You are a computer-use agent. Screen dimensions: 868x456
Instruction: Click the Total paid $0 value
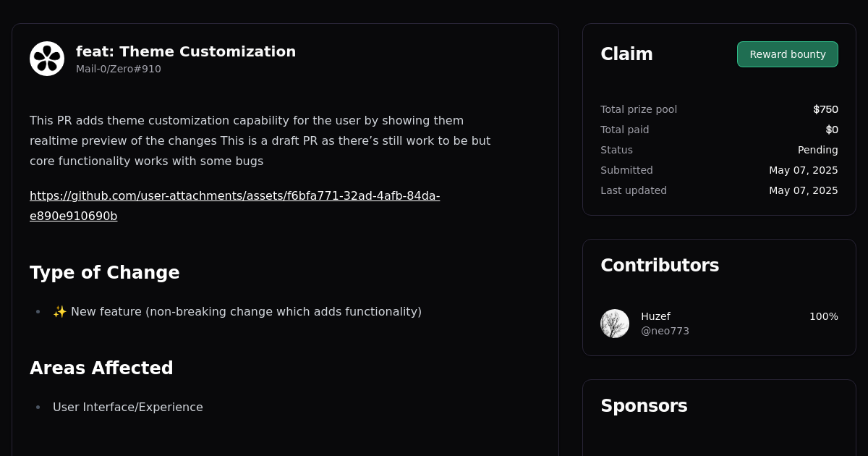coord(832,130)
